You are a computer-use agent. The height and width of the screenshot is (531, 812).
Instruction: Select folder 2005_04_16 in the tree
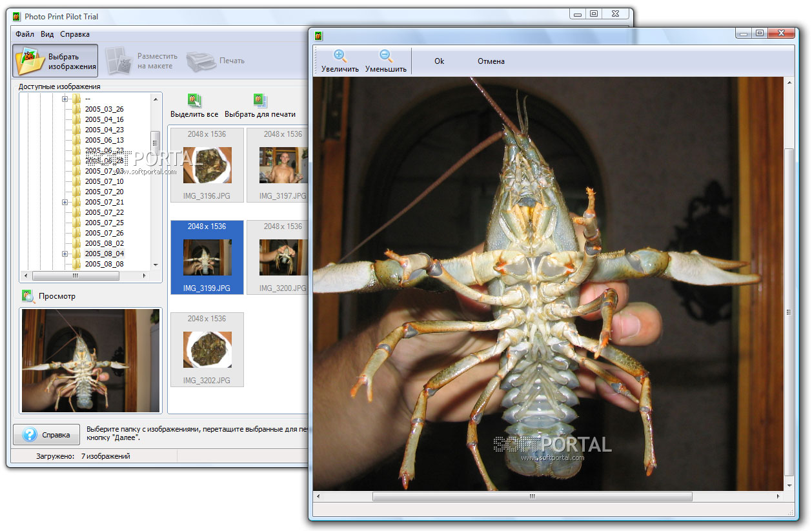click(104, 119)
